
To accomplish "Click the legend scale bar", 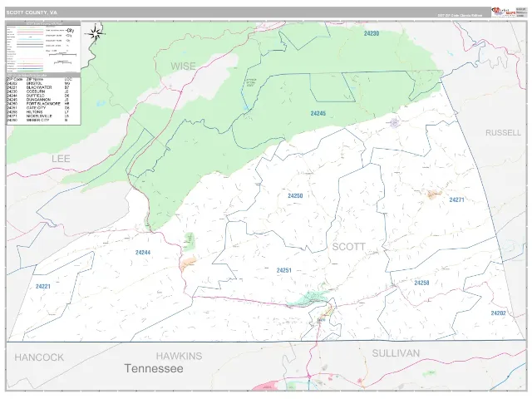I will [x=63, y=54].
